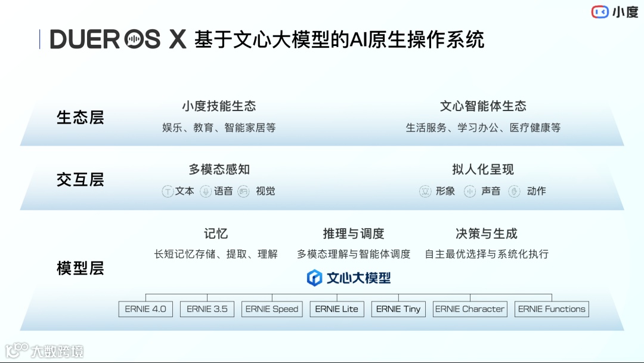Click the 基于文心大模型的AI原生操作系统 title
The image size is (644, 363).
tap(339, 40)
